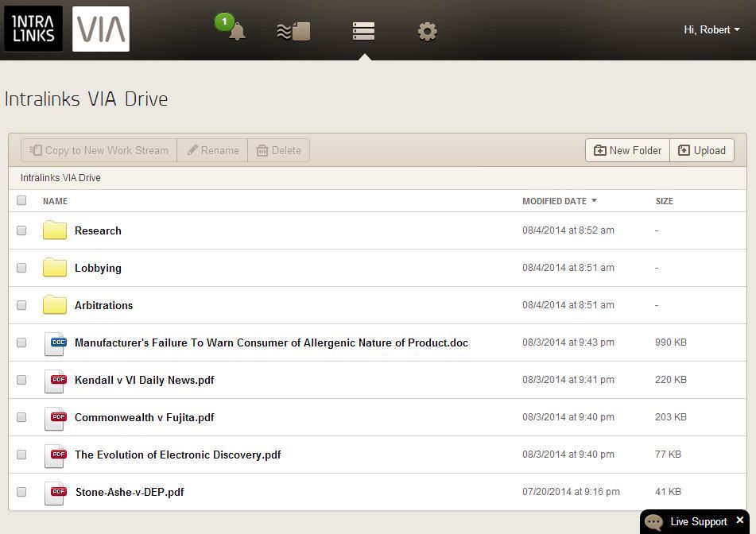Select checkbox for Manufacturer's Failure To Warn document
The width and height of the screenshot is (756, 534).
21,342
